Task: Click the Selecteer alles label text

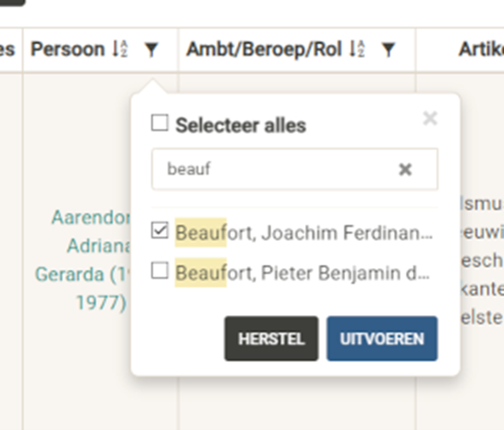Action: click(241, 125)
